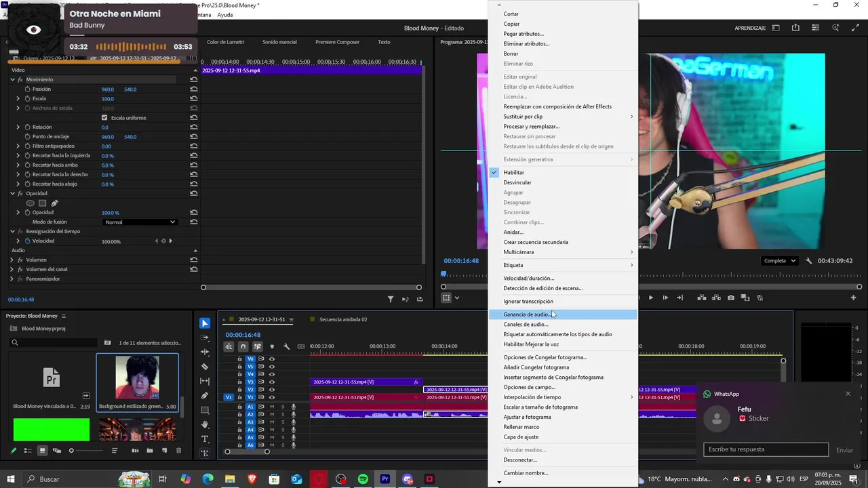Expand the Rotación property
This screenshot has height=488, width=868.
tap(18, 127)
